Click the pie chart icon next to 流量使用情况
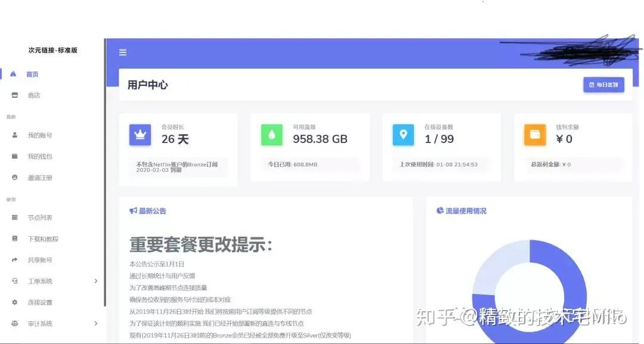644x344 pixels. pyautogui.click(x=440, y=210)
